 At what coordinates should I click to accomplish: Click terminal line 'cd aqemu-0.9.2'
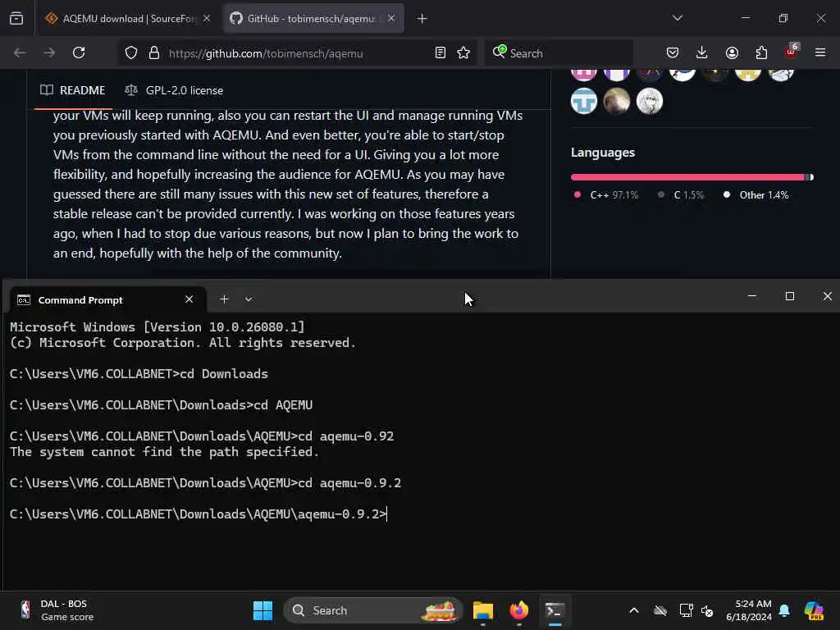click(x=205, y=483)
